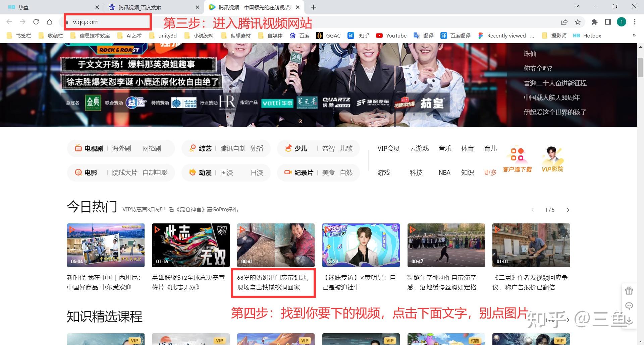The height and width of the screenshot is (345, 644).
Task: Open the share page icon
Action: 564,22
